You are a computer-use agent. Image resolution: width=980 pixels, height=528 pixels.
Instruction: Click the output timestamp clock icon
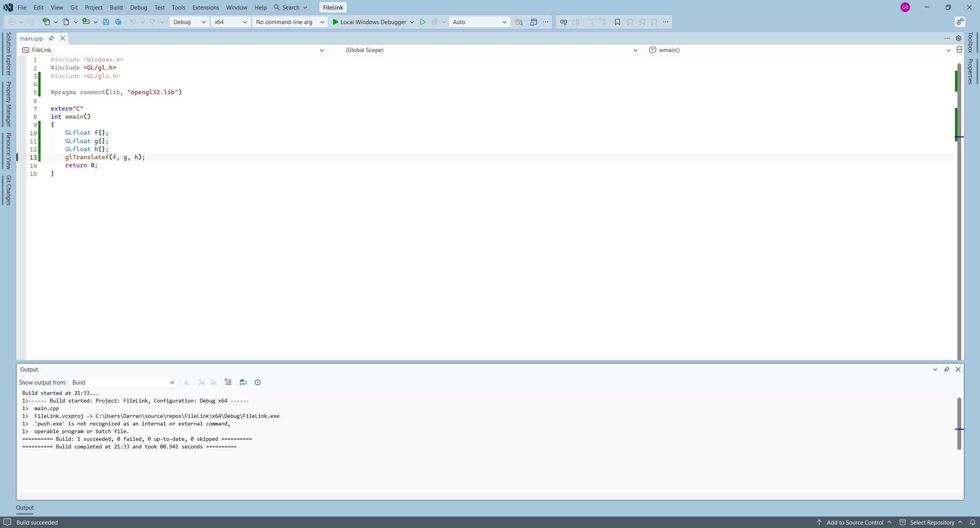tap(258, 382)
